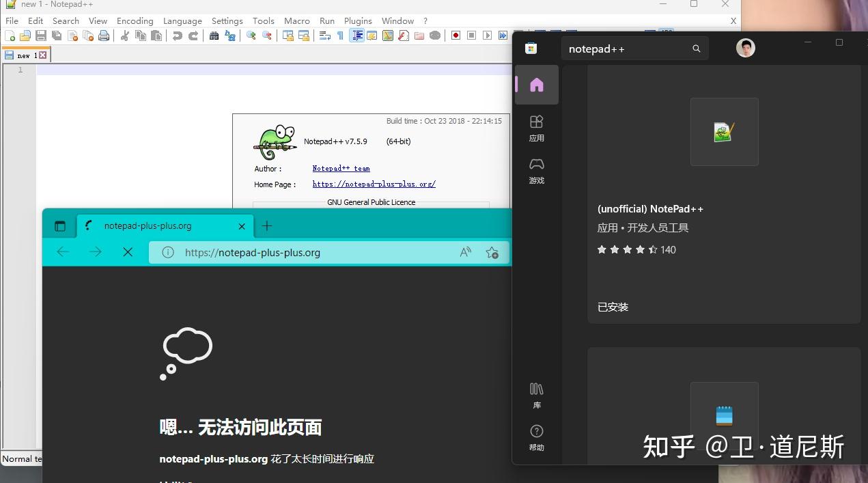Click the Store search magnifier icon
Screen dimensions: 868x483
697,49
